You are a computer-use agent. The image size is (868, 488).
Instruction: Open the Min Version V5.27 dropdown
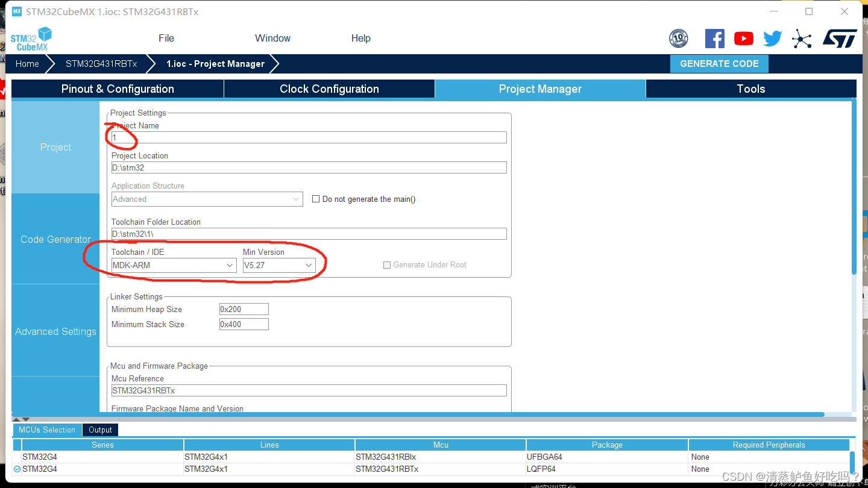pos(279,265)
